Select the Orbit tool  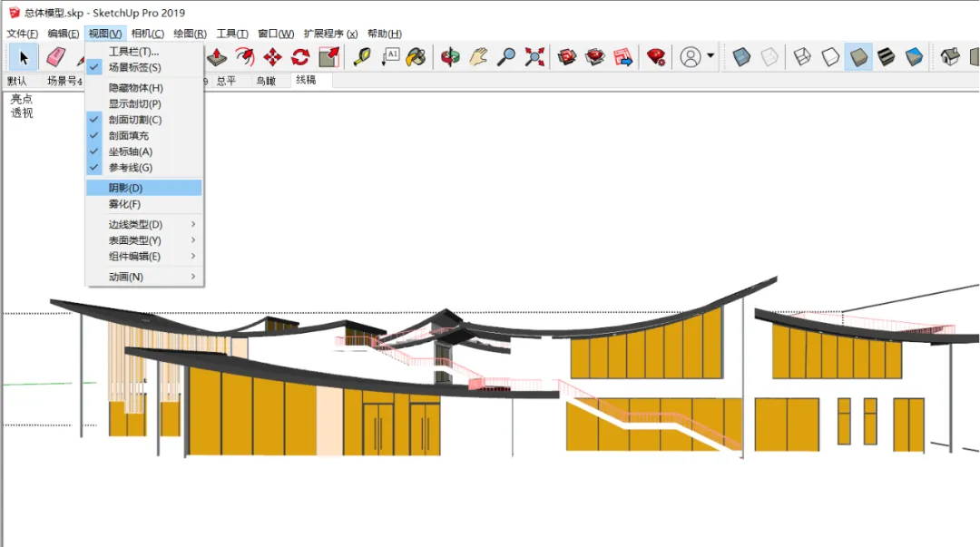pyautogui.click(x=450, y=57)
